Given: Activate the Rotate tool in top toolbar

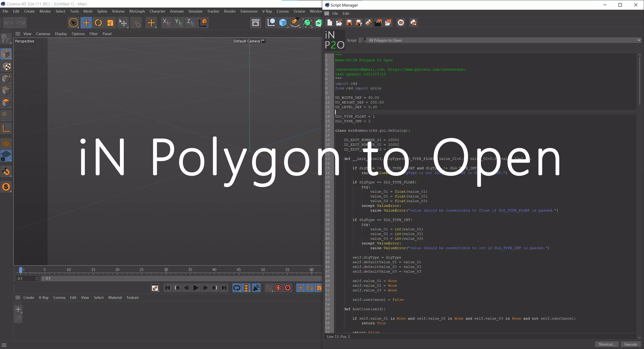Looking at the screenshot, I should point(98,23).
